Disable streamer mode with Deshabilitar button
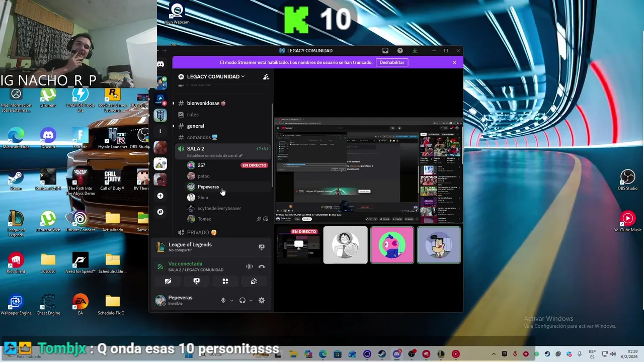This screenshot has width=644, height=362. (392, 62)
